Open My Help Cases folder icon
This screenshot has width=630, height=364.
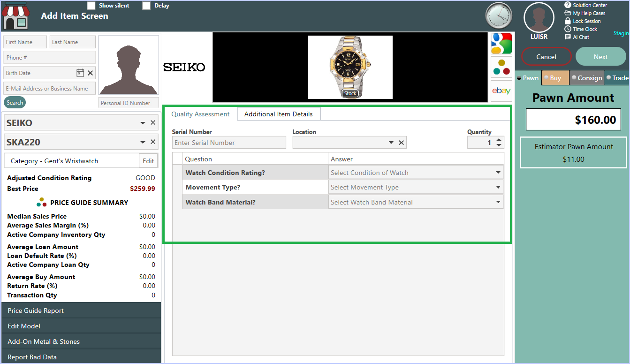[x=568, y=13]
